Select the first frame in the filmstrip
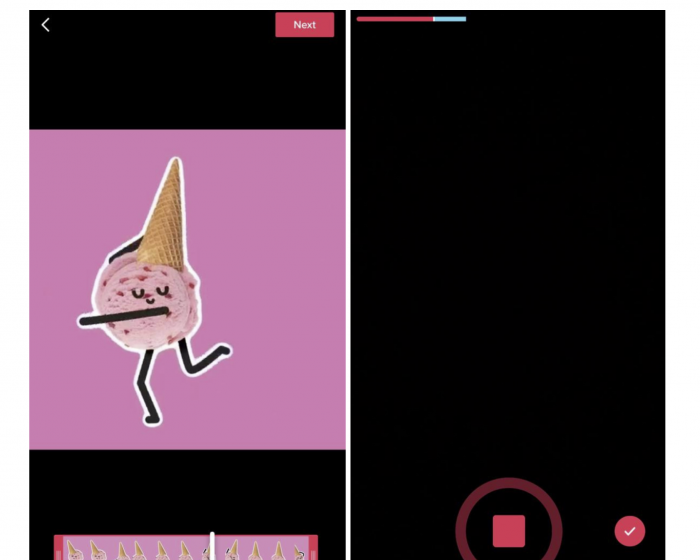The width and height of the screenshot is (700, 560). [x=74, y=549]
